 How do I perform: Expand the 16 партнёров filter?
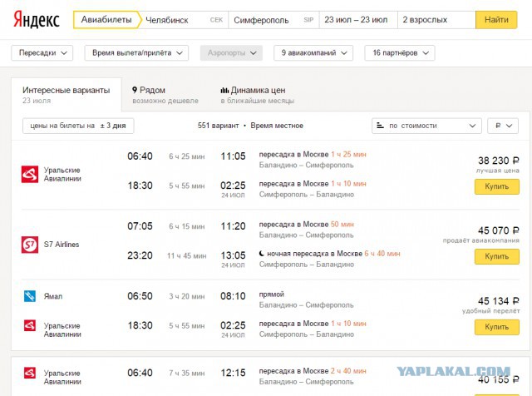[x=400, y=53]
